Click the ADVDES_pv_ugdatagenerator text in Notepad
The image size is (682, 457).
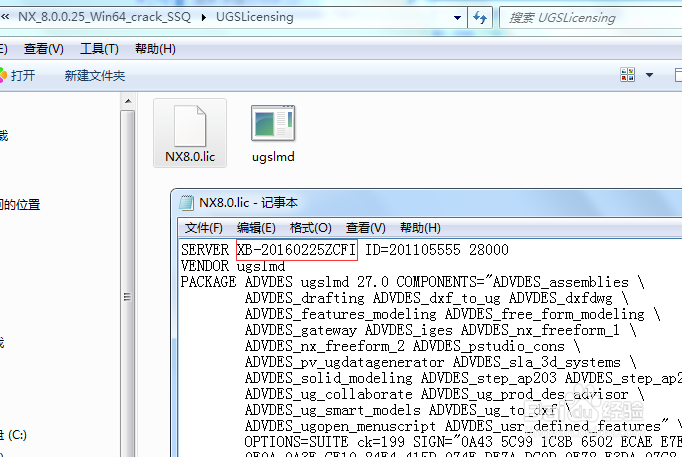(344, 362)
